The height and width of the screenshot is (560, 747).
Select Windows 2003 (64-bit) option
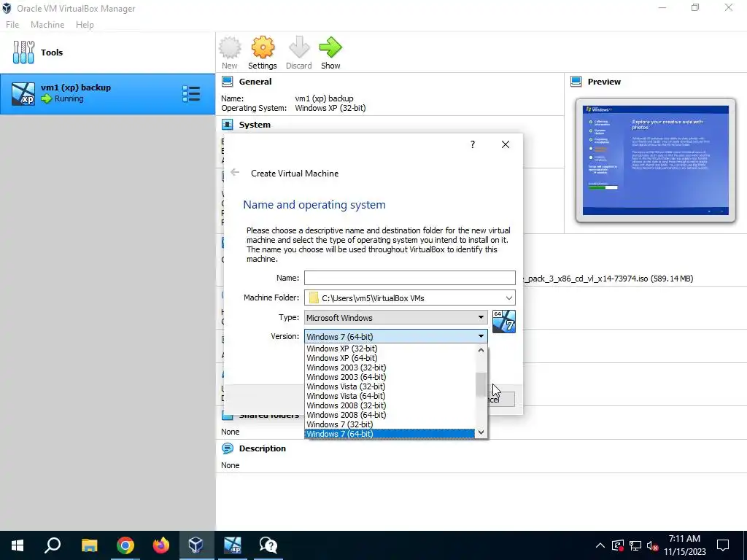click(390, 377)
